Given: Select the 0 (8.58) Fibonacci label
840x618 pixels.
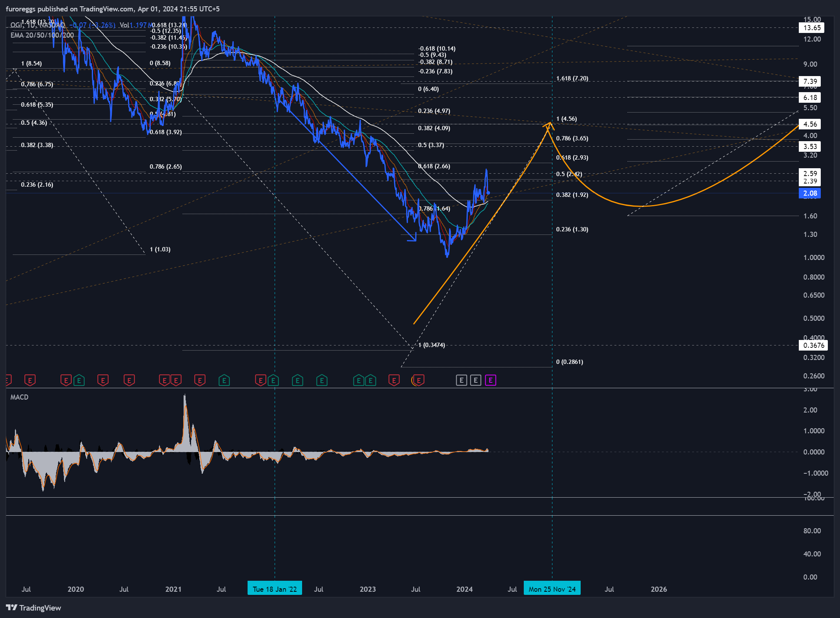Looking at the screenshot, I should [160, 63].
